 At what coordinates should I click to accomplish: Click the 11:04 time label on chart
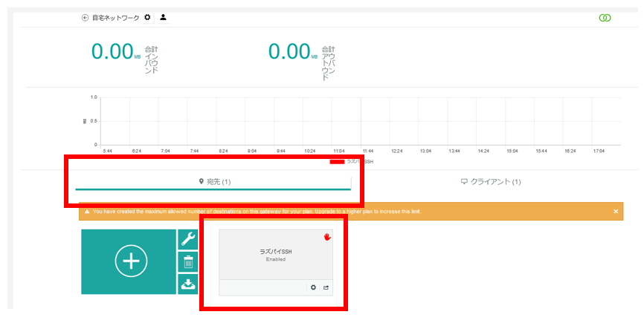(x=339, y=151)
